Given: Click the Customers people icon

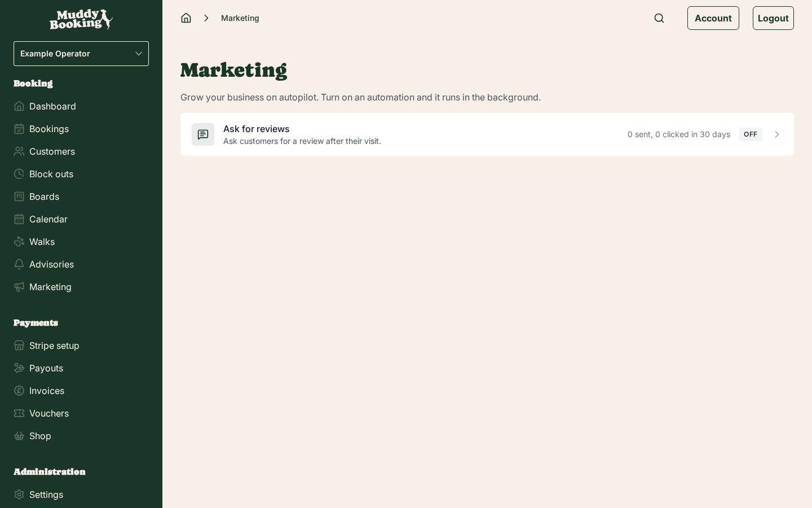Looking at the screenshot, I should 19,151.
